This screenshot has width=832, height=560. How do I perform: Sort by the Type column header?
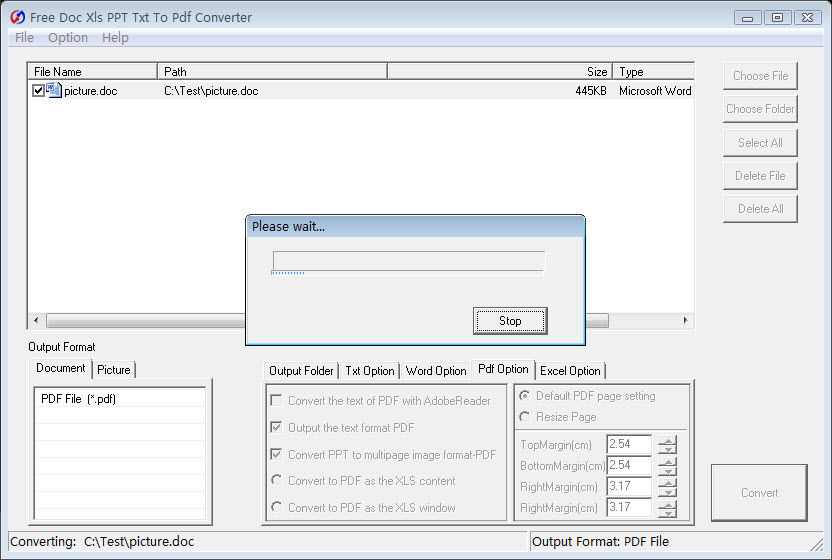pos(654,71)
